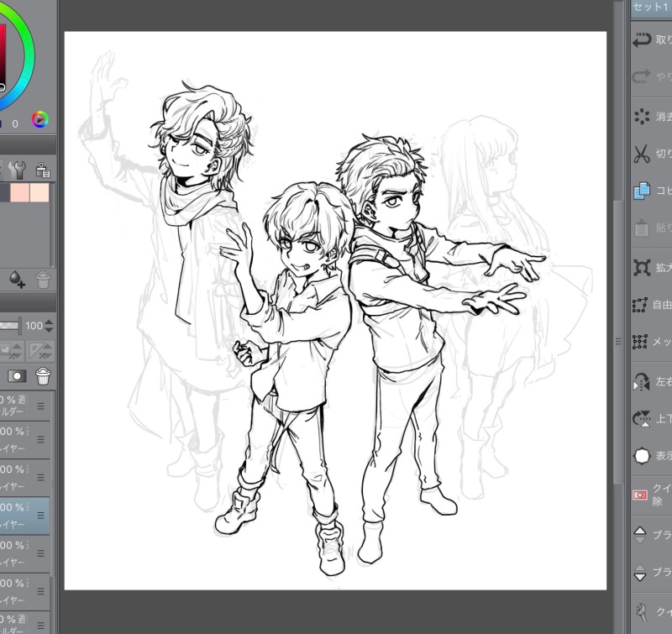Click the red Quick Mask clear icon
The height and width of the screenshot is (634, 672).
click(x=640, y=495)
